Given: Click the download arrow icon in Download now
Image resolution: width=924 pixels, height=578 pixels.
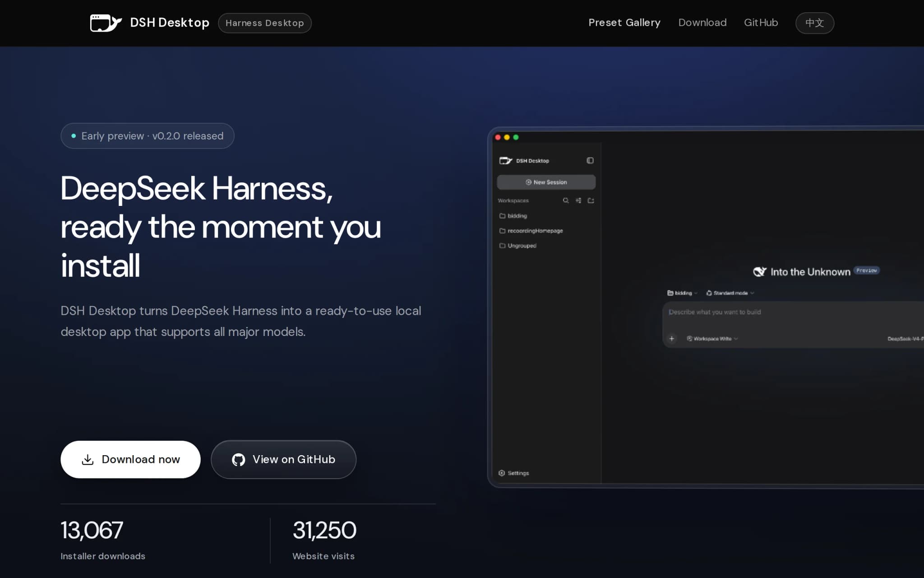Looking at the screenshot, I should click(x=88, y=459).
